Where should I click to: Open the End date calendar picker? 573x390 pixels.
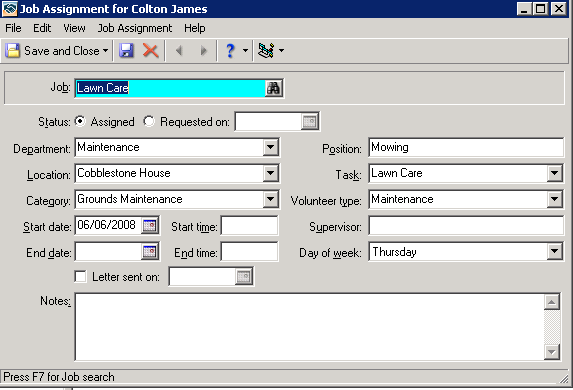(x=149, y=251)
